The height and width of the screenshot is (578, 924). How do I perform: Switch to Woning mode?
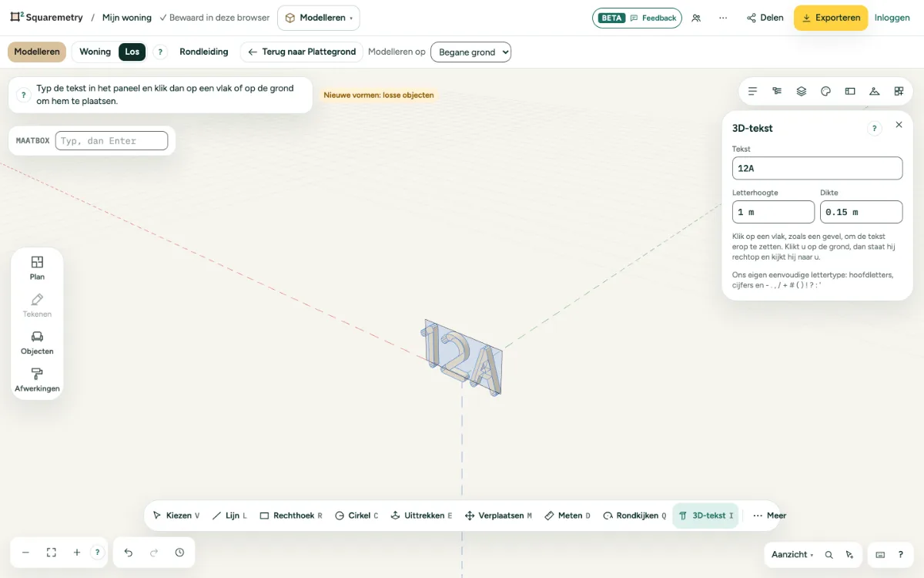[x=95, y=52]
